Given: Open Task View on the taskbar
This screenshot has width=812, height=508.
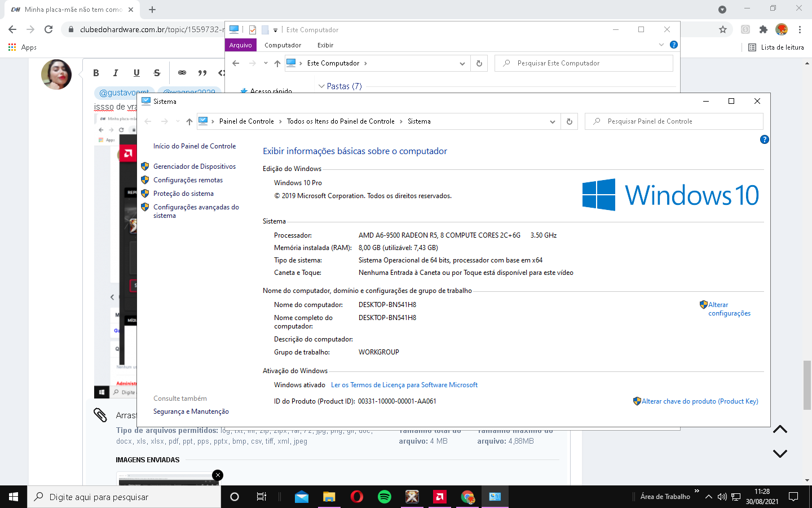Looking at the screenshot, I should [x=262, y=497].
